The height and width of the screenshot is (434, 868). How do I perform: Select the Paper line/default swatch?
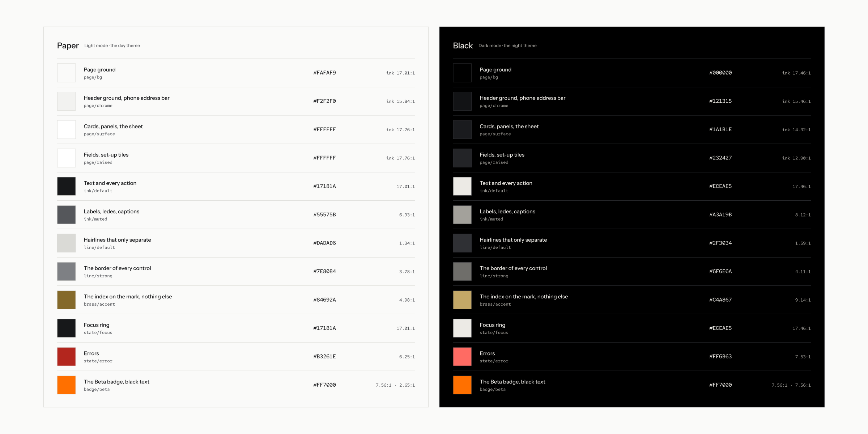(x=67, y=243)
